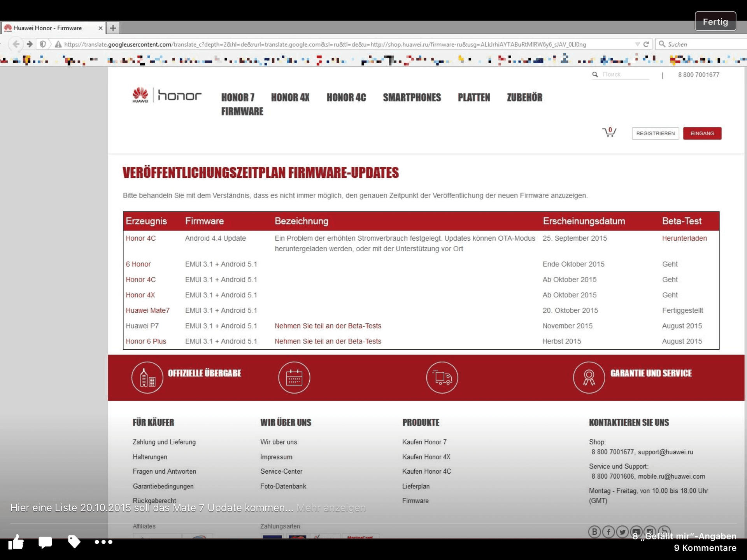Open the 9 Kommentare count

[x=705, y=548]
